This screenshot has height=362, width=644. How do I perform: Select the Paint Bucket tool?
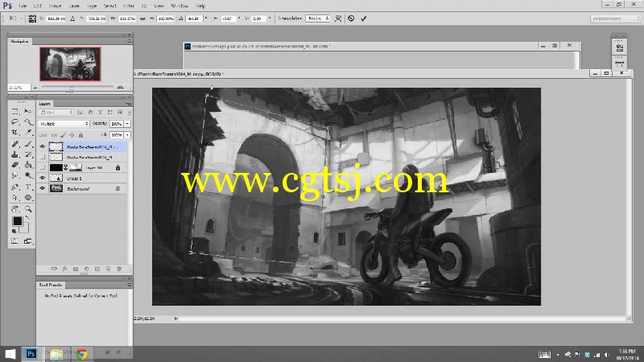coord(28,165)
